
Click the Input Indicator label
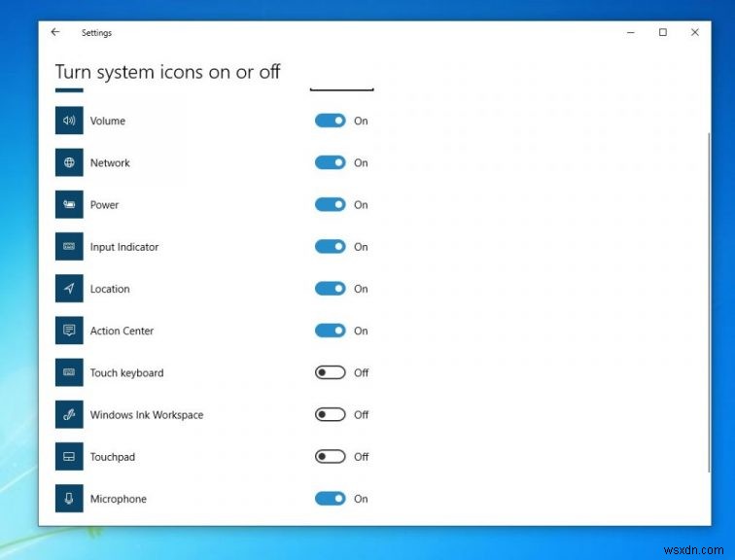tap(124, 247)
